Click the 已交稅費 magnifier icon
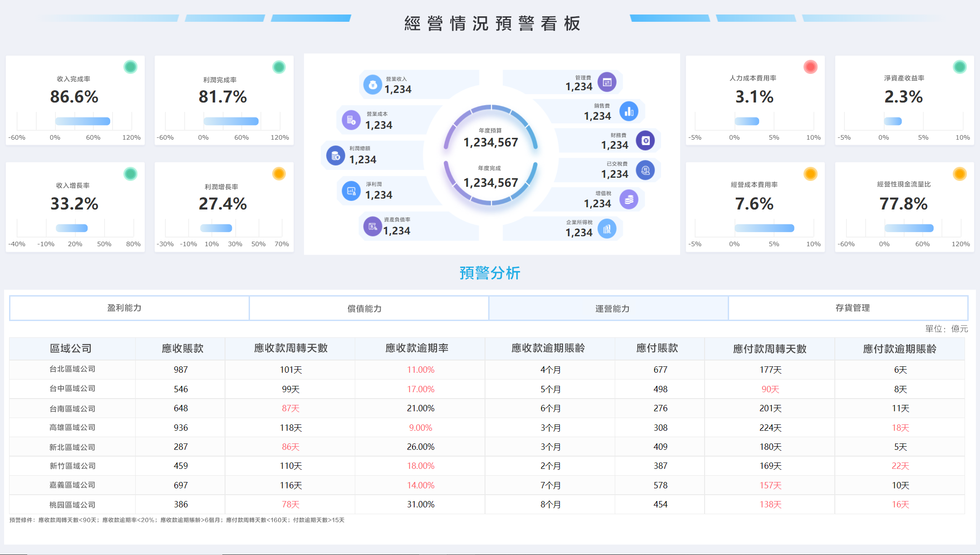This screenshot has height=555, width=980. tap(645, 170)
